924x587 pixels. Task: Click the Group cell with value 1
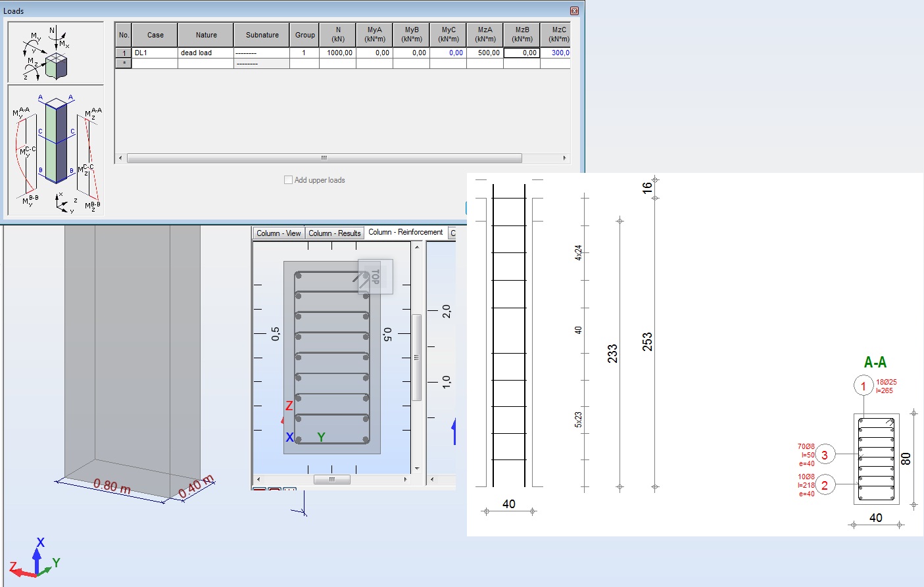click(304, 53)
